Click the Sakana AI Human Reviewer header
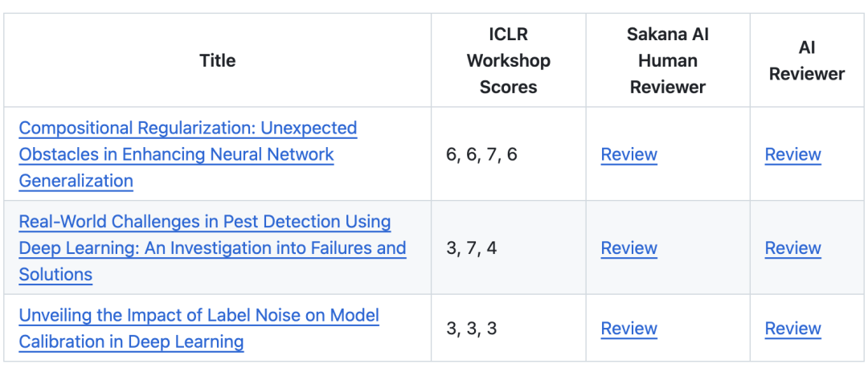 click(x=667, y=60)
